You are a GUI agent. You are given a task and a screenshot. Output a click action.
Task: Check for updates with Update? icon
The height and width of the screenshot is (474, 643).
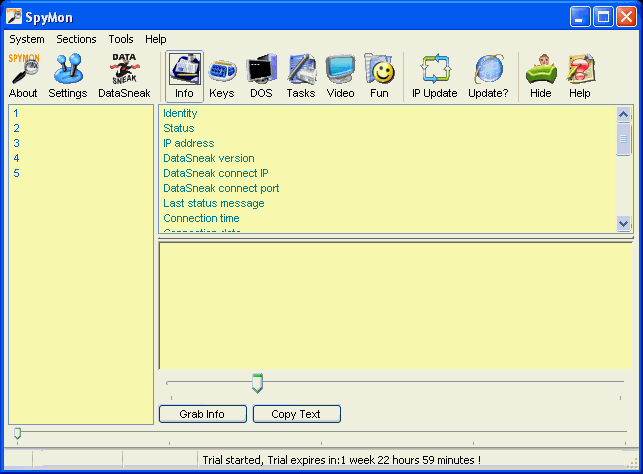(x=489, y=76)
